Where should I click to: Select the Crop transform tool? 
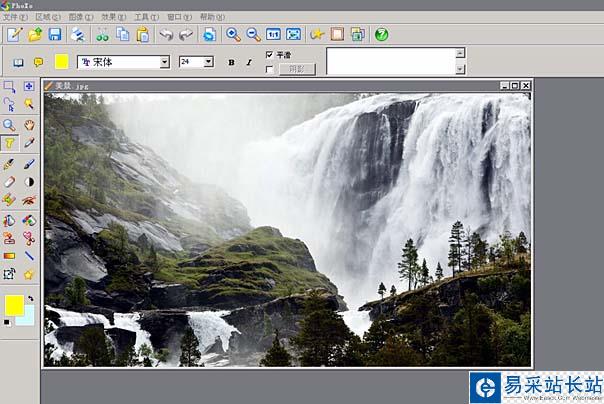pos(9,274)
